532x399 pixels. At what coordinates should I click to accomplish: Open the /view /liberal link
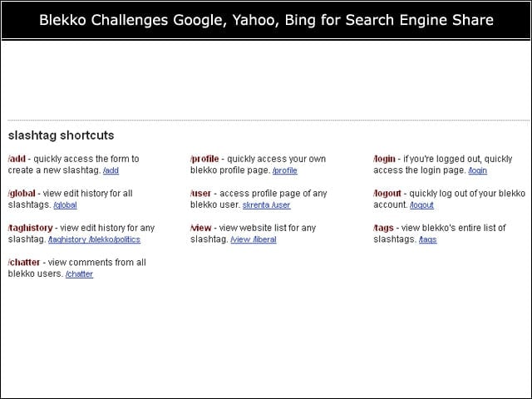point(253,239)
